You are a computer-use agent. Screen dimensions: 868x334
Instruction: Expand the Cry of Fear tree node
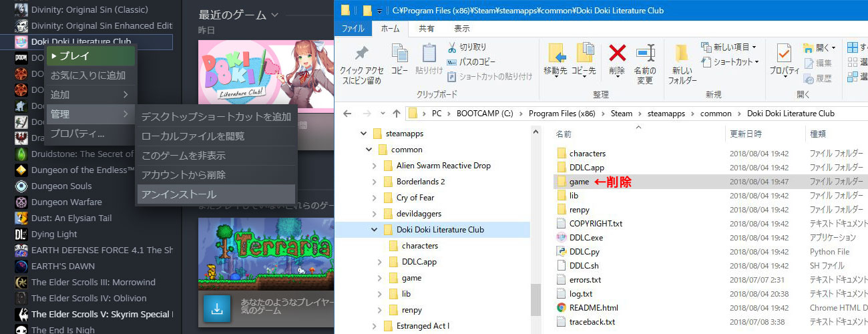click(374, 198)
